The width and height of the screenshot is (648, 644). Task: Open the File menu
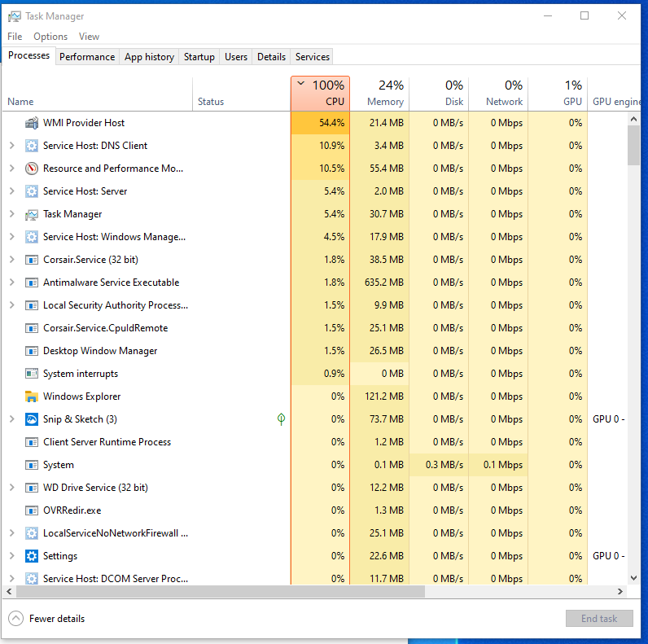[x=15, y=37]
